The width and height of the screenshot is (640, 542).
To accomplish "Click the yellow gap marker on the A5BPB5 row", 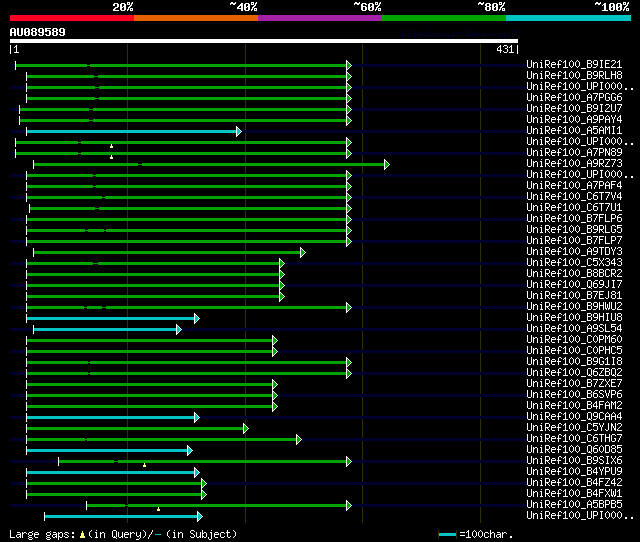I will point(158,509).
